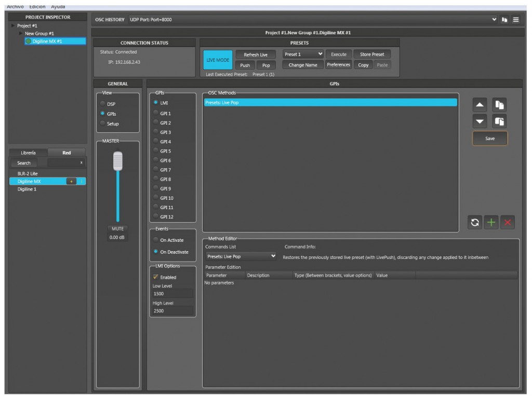Open the Archivo menu
This screenshot has height=397, width=532.
tap(15, 6)
